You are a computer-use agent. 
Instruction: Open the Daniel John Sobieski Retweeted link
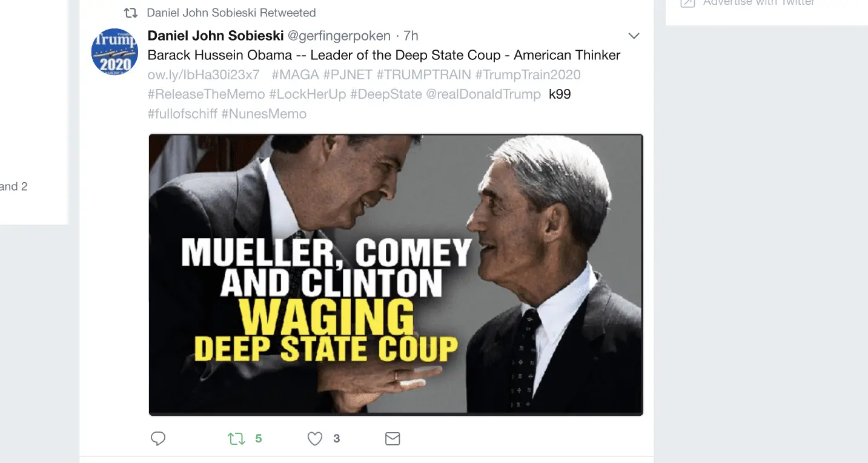click(231, 13)
